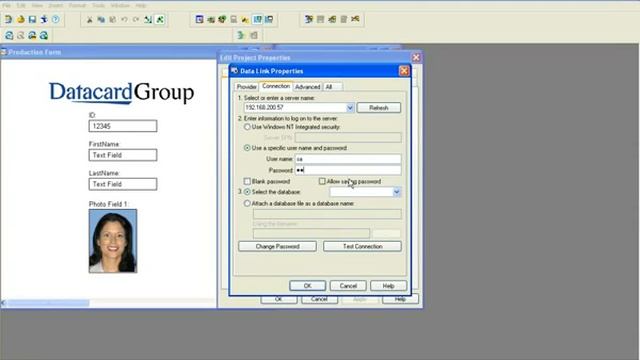Open the File menu
The image size is (640, 360).
[7, 5]
